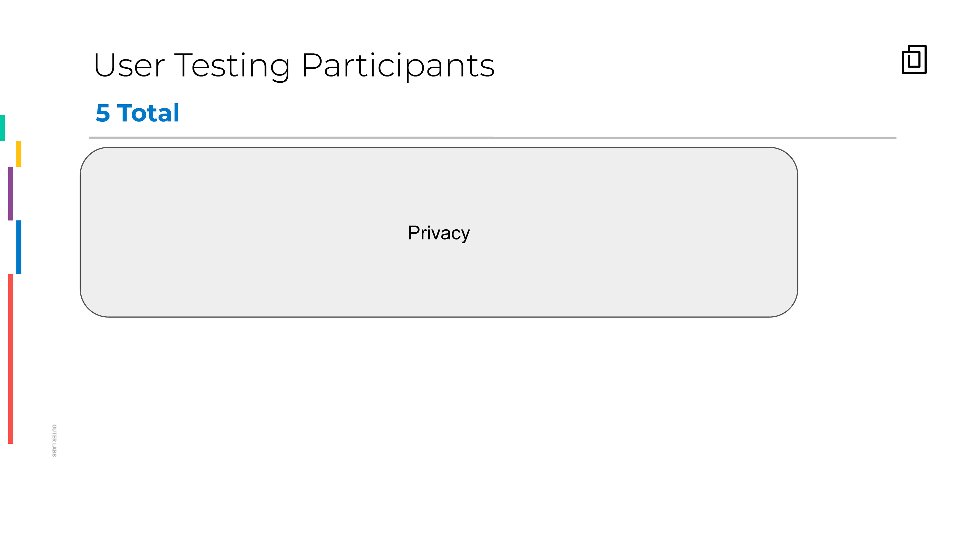Viewport: 980px width, 551px height.
Task: Click the long red accent bar
Action: pyautogui.click(x=11, y=358)
